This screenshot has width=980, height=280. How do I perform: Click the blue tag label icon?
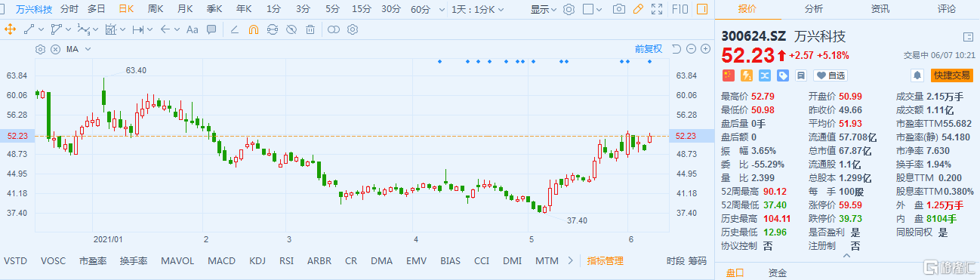783,75
